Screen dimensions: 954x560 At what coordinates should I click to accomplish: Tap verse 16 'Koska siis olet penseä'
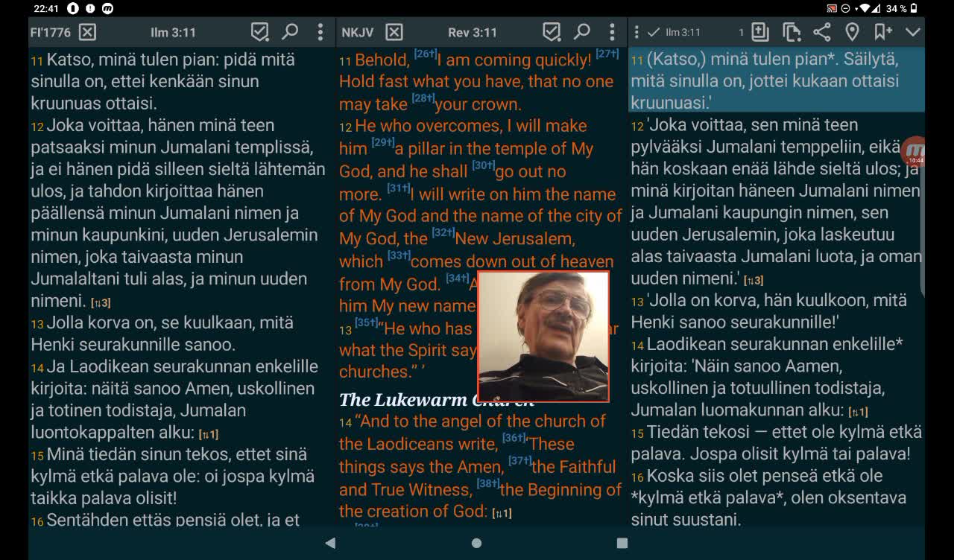(769, 497)
